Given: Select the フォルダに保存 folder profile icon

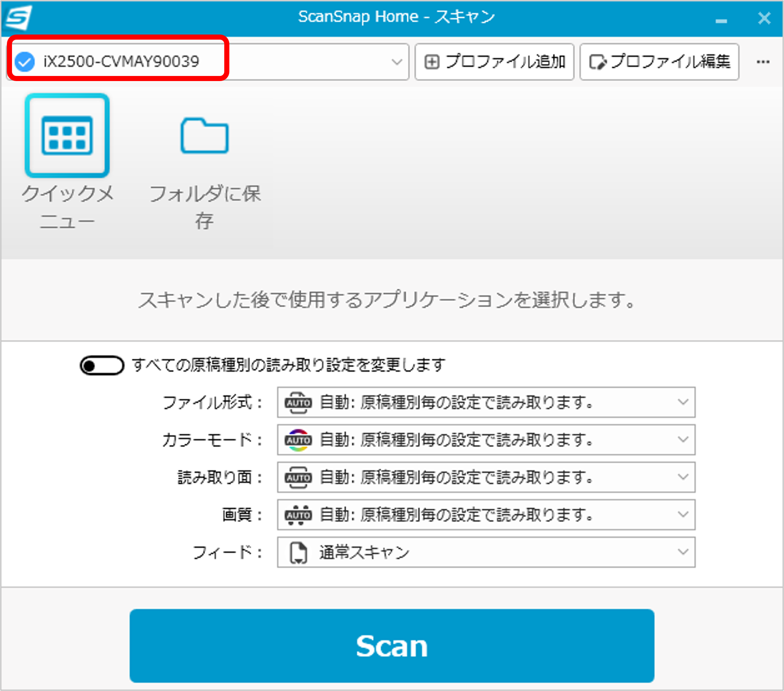Looking at the screenshot, I should click(204, 136).
